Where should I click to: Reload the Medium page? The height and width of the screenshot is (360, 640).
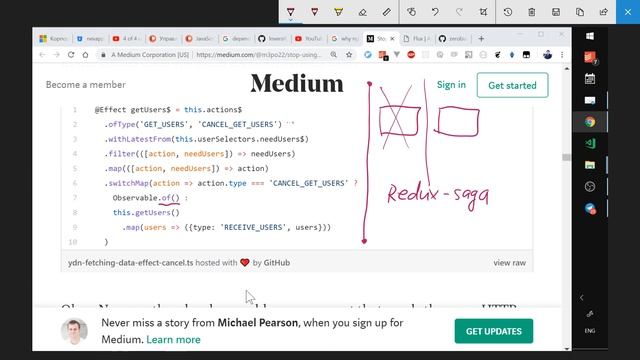pyautogui.click(x=71, y=55)
